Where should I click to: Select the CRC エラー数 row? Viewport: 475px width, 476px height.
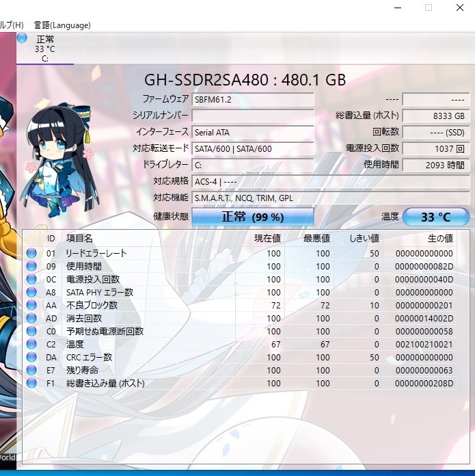point(240,357)
